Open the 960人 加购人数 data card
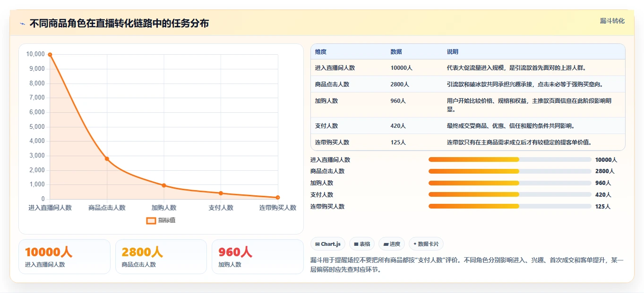644x293 pixels. [258, 257]
